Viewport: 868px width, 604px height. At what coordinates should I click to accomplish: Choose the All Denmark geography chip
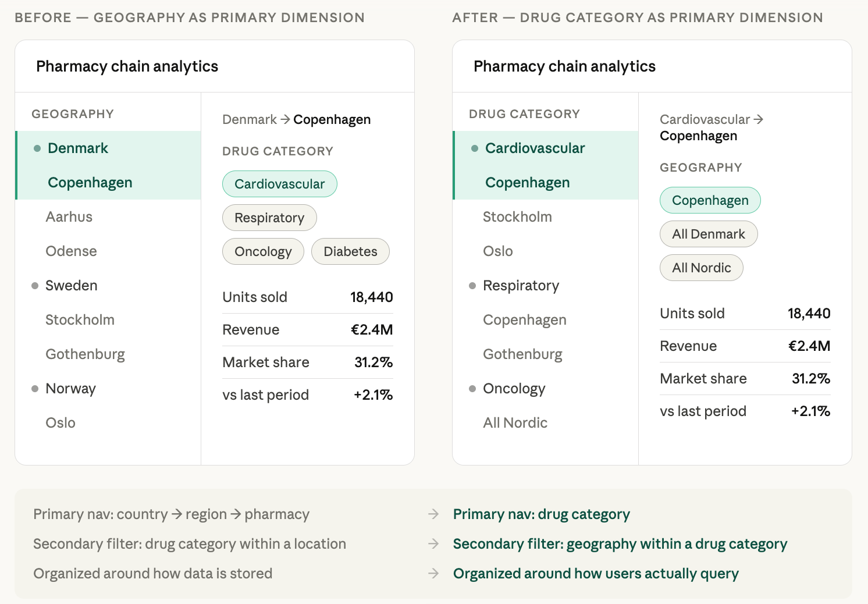click(708, 234)
